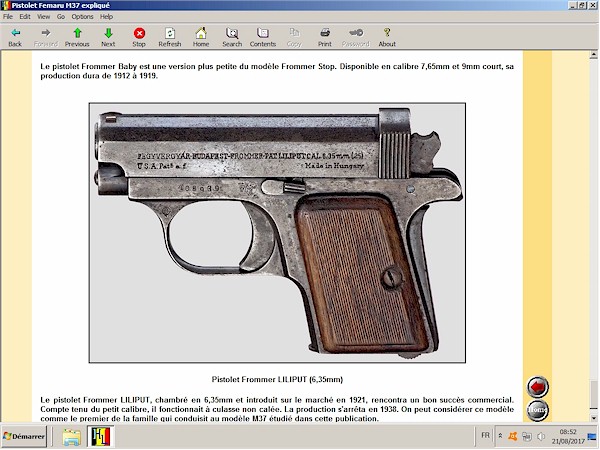The height and width of the screenshot is (450, 600).
Task: Click the scrollbar down arrow
Action: pos(593,418)
